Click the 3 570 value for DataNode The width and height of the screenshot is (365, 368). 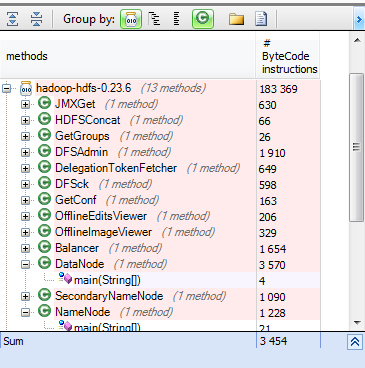[272, 265]
